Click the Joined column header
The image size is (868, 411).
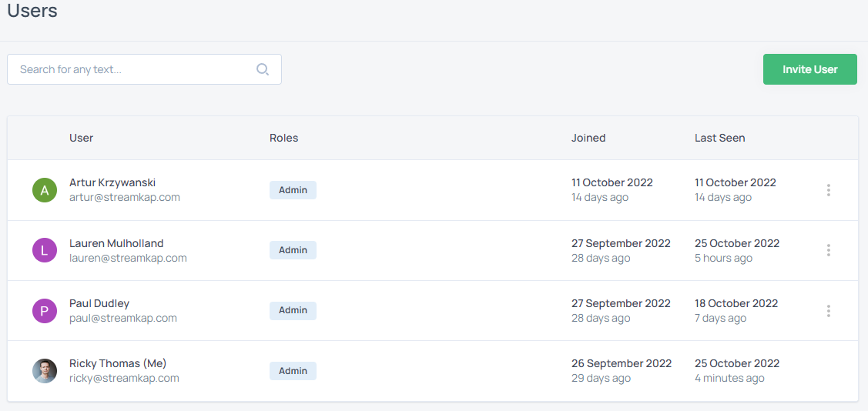pyautogui.click(x=588, y=139)
